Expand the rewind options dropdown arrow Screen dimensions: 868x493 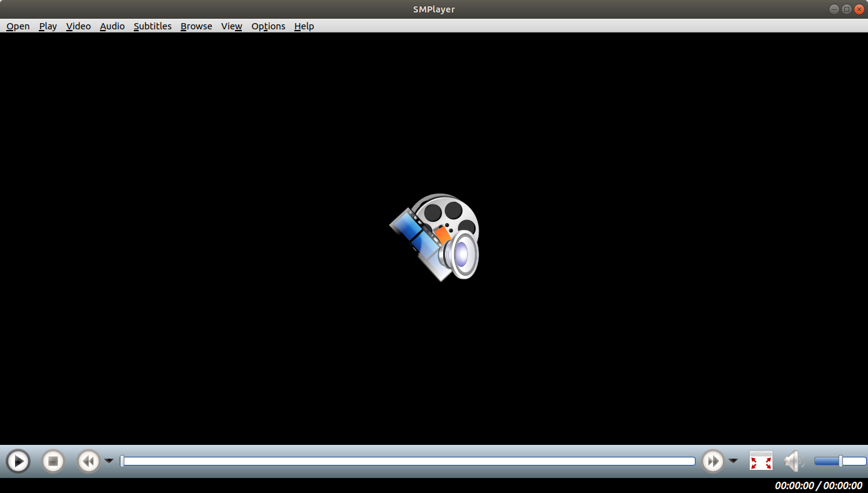(109, 461)
